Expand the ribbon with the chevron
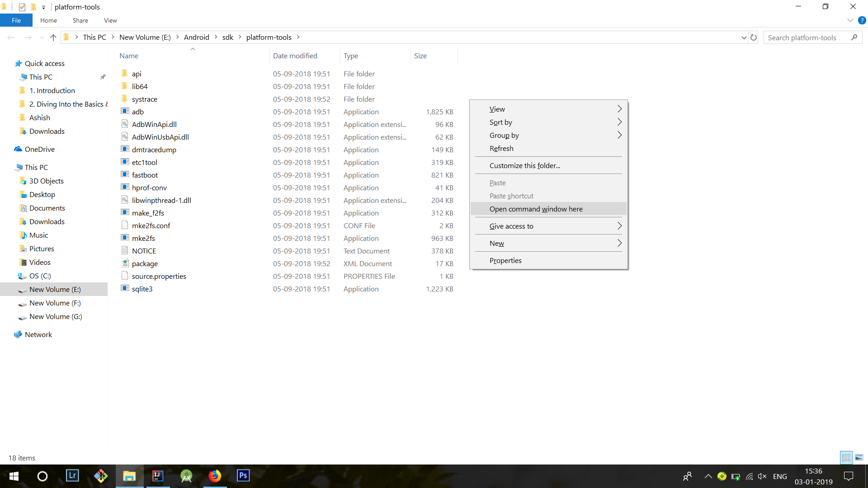 (850, 20)
